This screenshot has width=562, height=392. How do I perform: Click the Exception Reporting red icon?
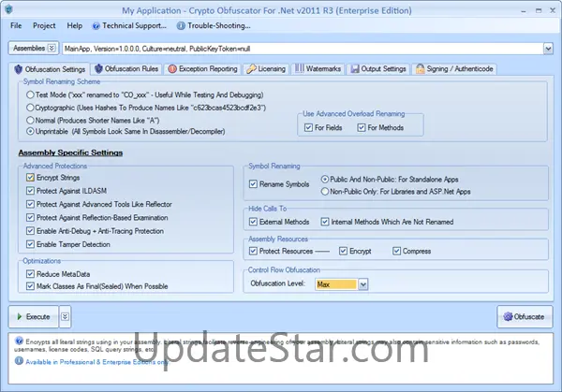(x=172, y=68)
